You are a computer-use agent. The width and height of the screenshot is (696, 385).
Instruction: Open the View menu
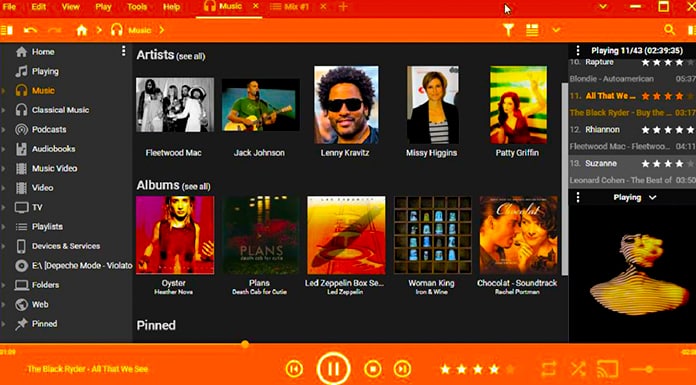tap(71, 7)
